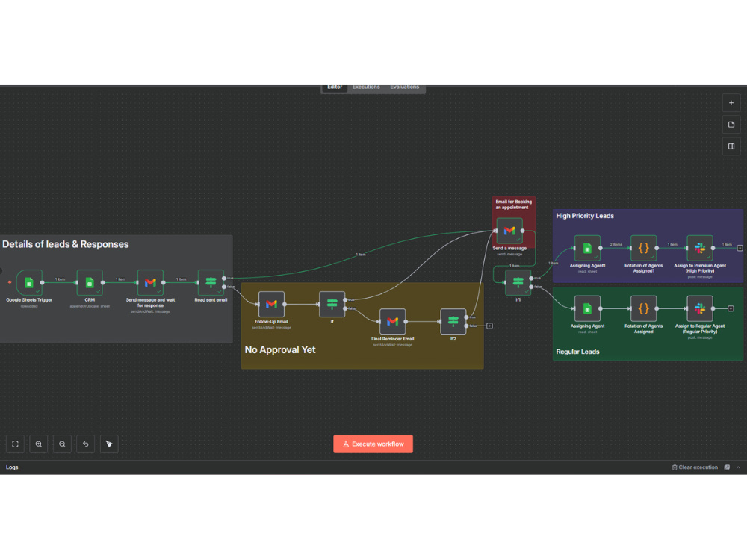Zoom out of the canvas
This screenshot has height=560, width=747.
pos(62,444)
